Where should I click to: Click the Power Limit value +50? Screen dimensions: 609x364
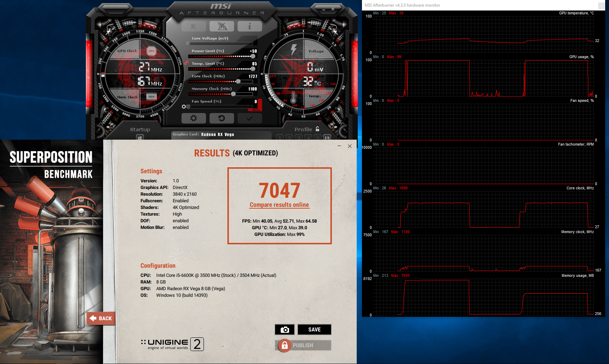coord(253,51)
